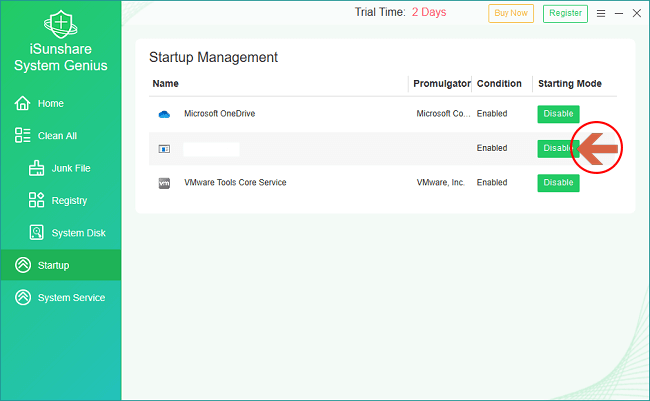Disable VMware Tools Core Service startup

tap(558, 183)
